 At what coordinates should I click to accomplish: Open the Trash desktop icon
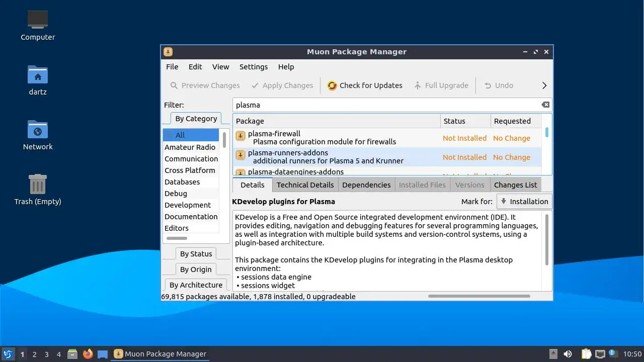click(38, 190)
